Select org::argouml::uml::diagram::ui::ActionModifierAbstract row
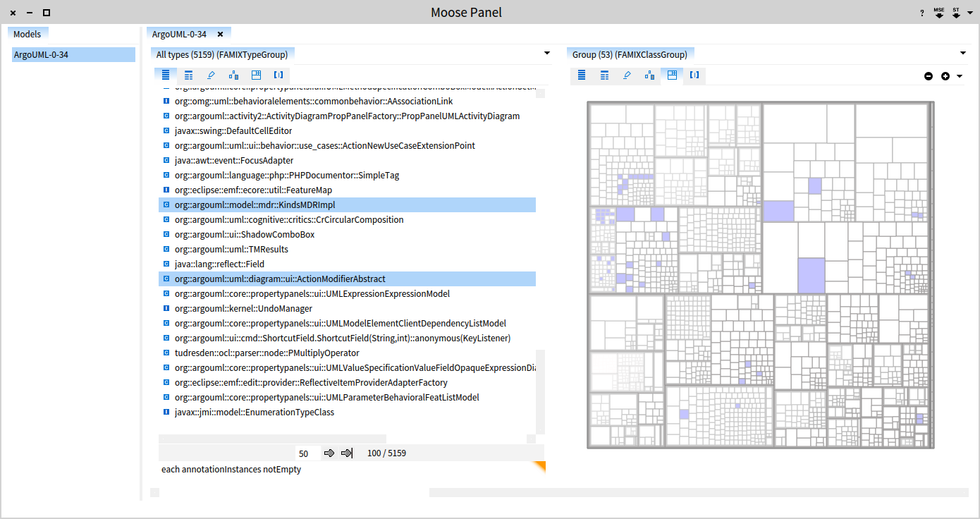This screenshot has height=519, width=980. tap(347, 279)
